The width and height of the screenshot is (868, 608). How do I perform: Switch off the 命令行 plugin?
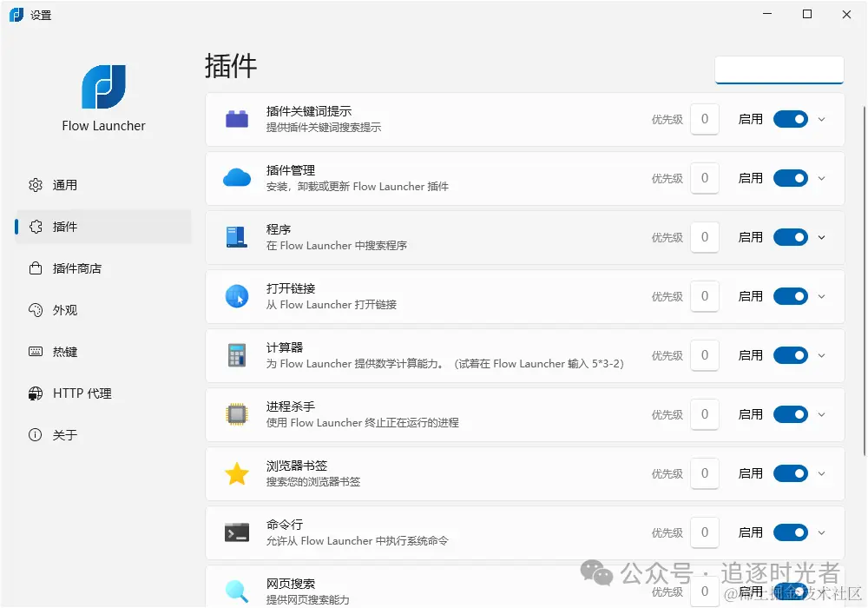pyautogui.click(x=791, y=532)
